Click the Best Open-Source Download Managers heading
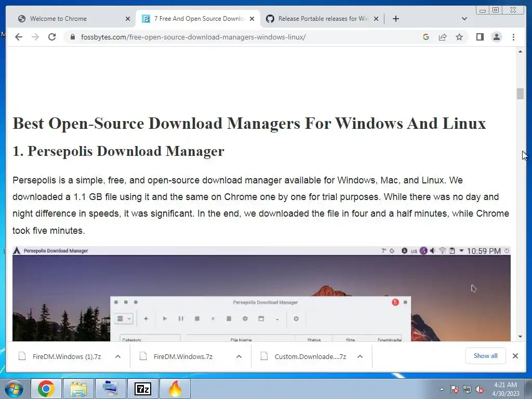 point(249,123)
